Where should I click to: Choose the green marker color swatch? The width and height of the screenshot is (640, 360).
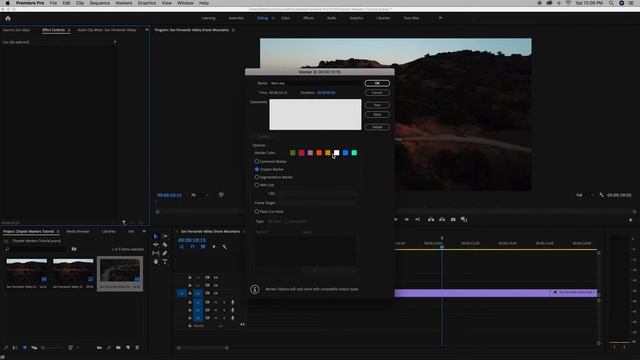[x=293, y=153]
